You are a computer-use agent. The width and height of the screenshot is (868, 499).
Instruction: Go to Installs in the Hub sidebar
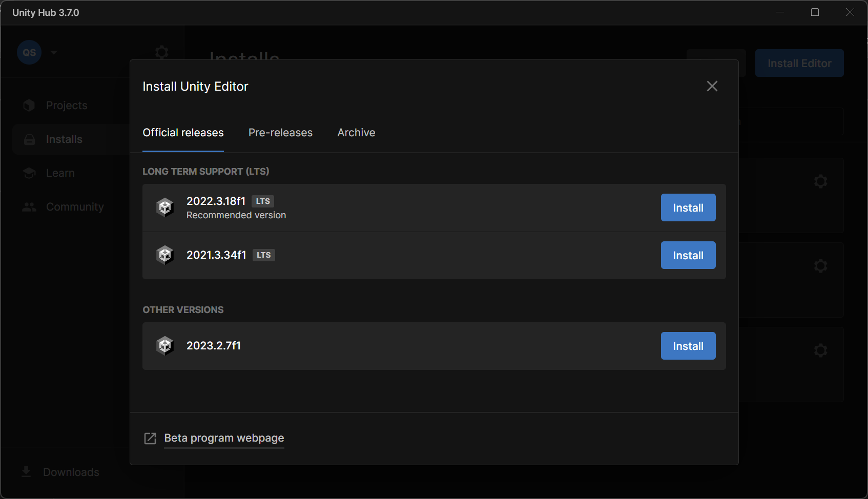pos(64,139)
